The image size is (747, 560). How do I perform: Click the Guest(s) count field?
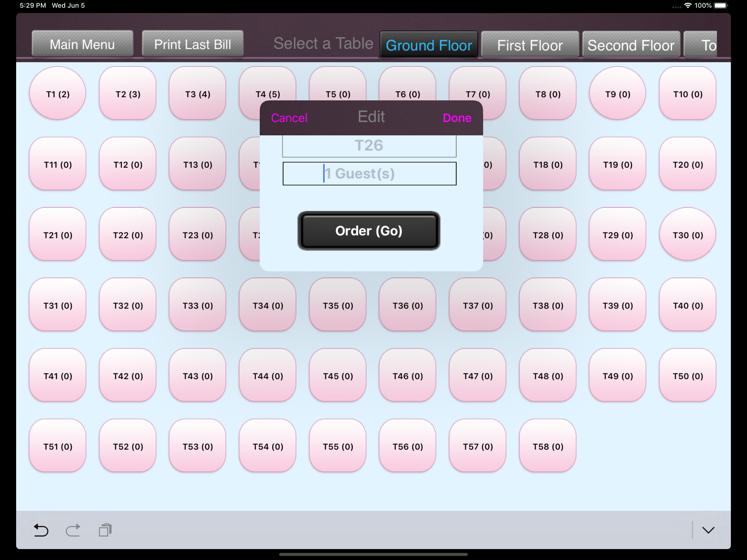pos(369,174)
